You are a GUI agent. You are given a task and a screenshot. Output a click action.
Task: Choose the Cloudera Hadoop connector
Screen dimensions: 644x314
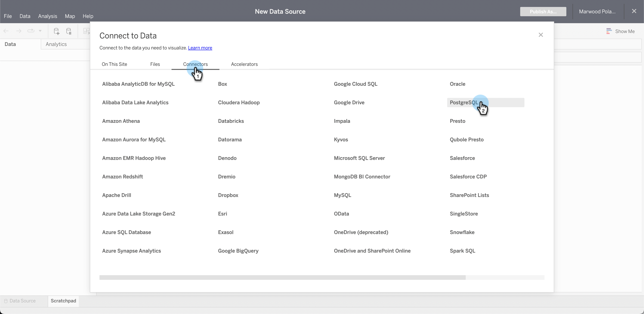point(239,103)
